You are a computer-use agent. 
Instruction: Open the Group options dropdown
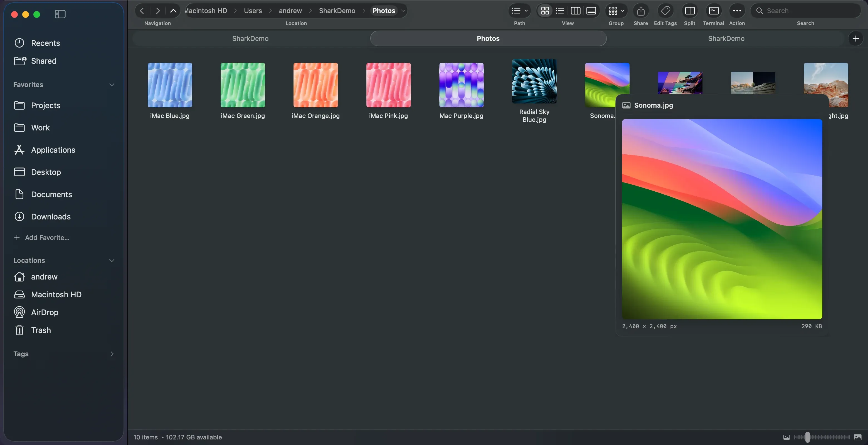point(616,11)
